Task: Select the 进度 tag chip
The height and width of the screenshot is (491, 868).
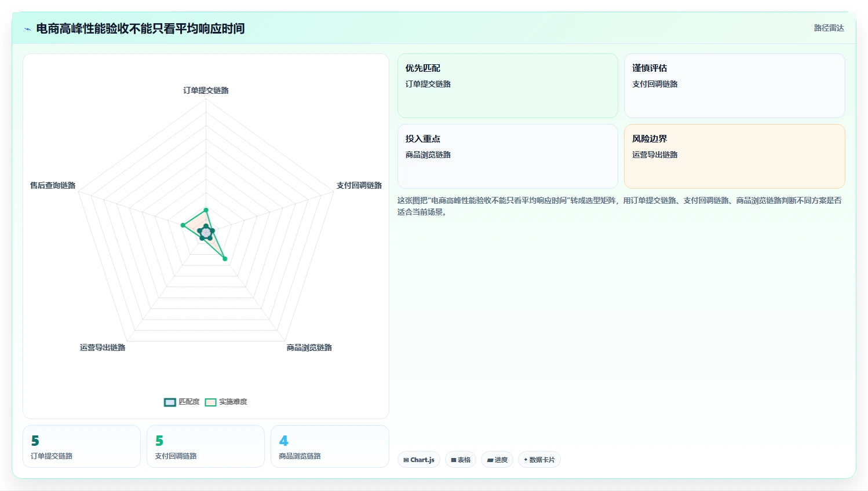Action: coord(497,460)
